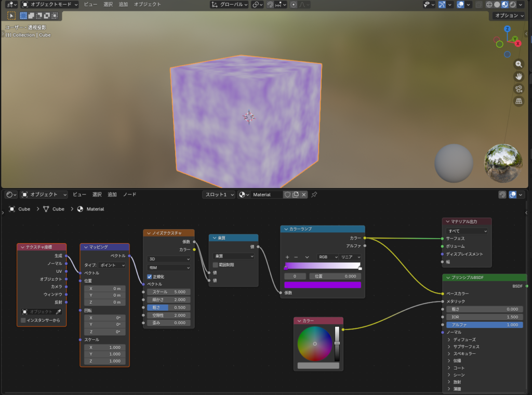Enable the 範囲制限 checkbox in multiply node
532x395 pixels.
(216, 265)
